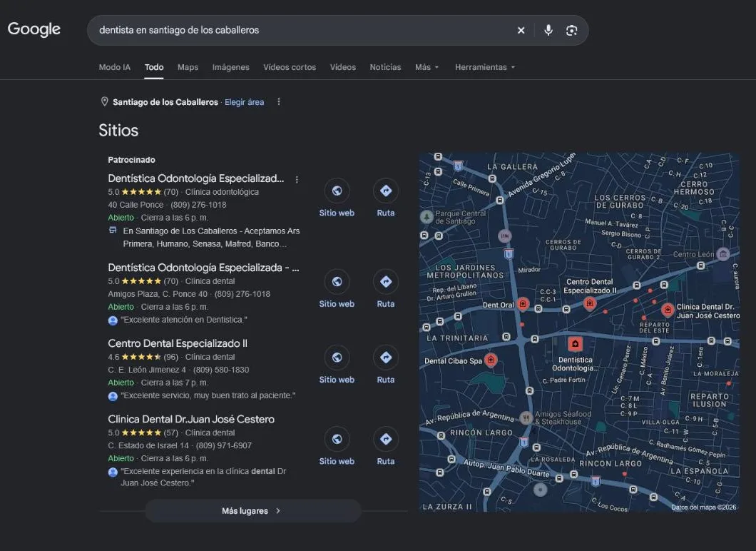Get Ruta directions to Centro Dental Especializado II
Viewport: 756px width, 551px height.
tap(386, 357)
